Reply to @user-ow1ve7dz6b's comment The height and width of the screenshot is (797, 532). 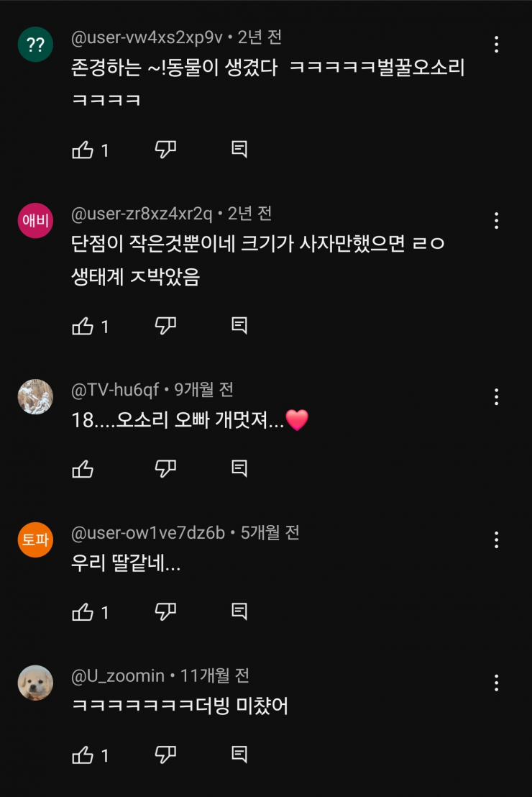tap(239, 611)
